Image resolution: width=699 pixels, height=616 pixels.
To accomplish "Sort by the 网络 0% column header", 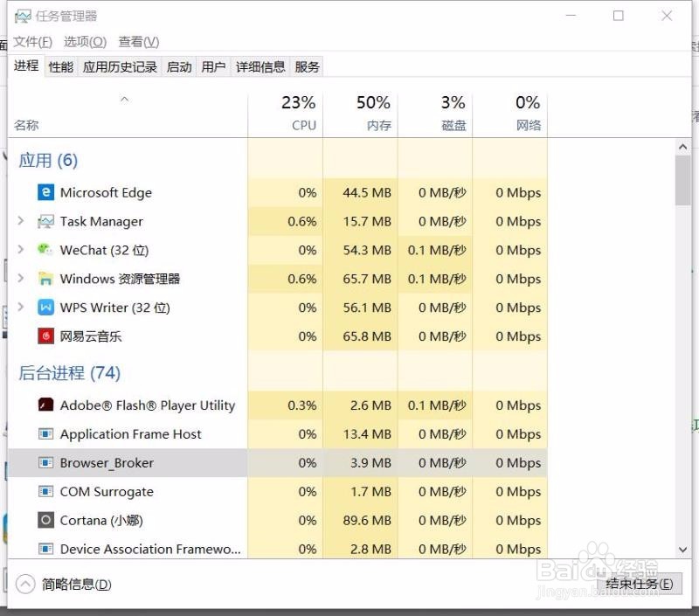I will click(510, 115).
